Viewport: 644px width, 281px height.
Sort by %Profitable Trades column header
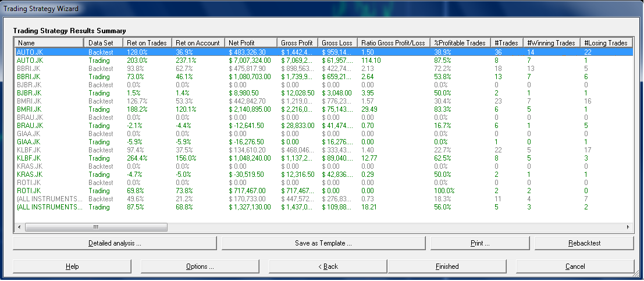[460, 42]
